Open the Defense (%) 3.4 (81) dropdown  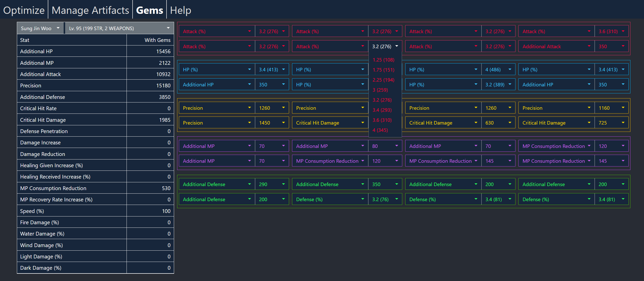[x=498, y=199]
